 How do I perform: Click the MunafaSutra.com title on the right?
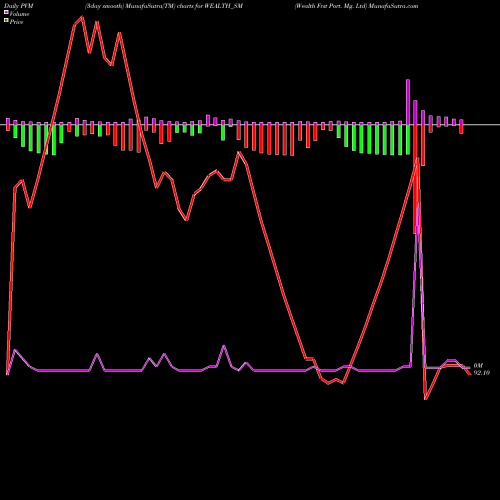[x=356, y=6]
